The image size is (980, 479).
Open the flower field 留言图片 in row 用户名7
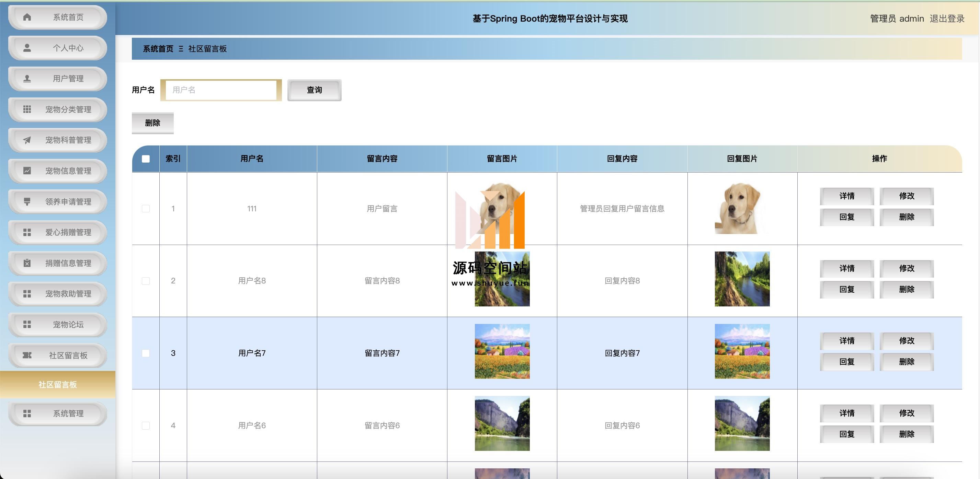(502, 351)
